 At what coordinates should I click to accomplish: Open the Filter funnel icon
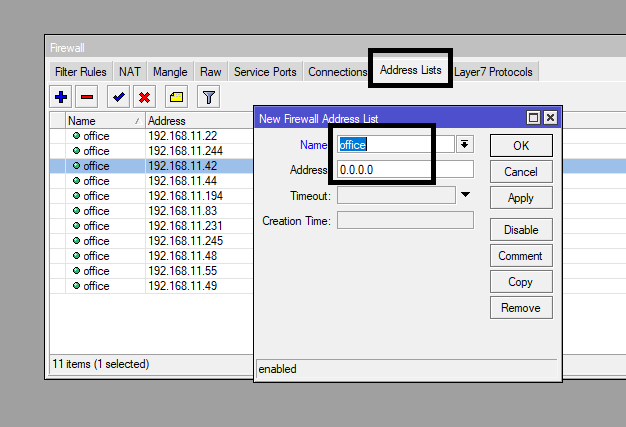[x=208, y=97]
